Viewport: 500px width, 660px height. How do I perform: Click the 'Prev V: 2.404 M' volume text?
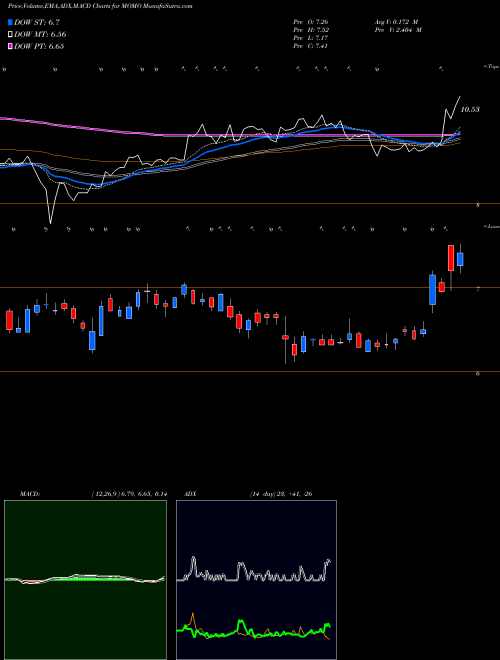tap(398, 30)
